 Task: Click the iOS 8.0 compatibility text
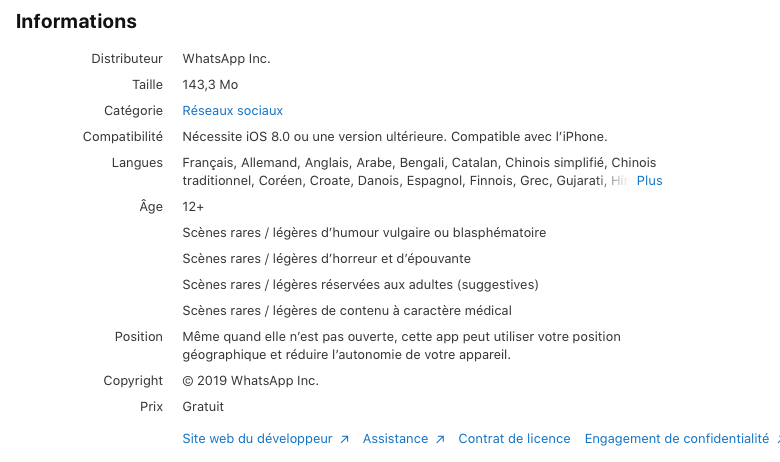coord(394,137)
